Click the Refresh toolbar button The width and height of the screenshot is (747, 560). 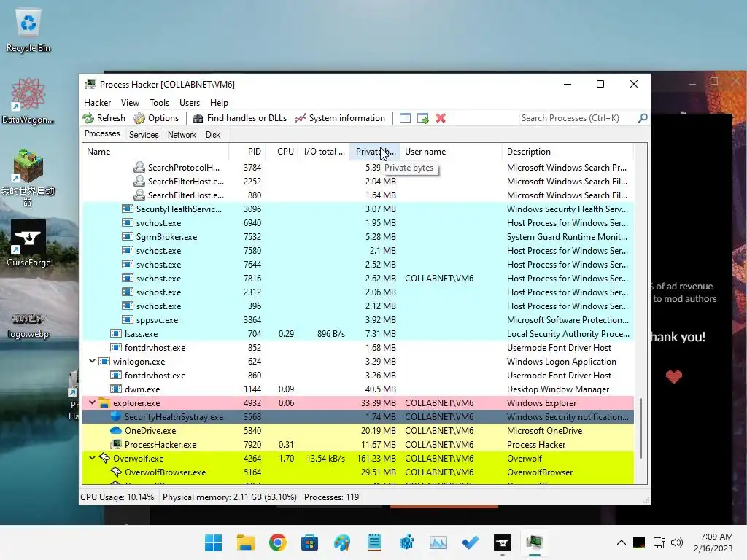click(104, 118)
